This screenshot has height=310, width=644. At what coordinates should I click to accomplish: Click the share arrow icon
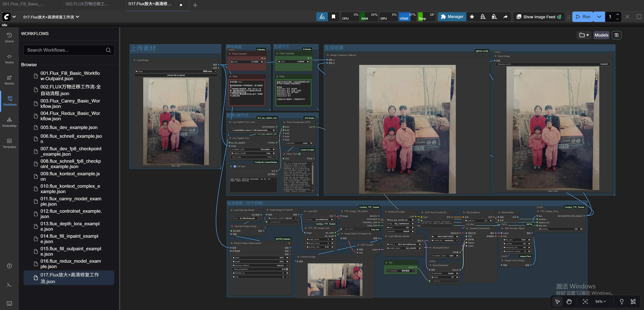tap(505, 17)
